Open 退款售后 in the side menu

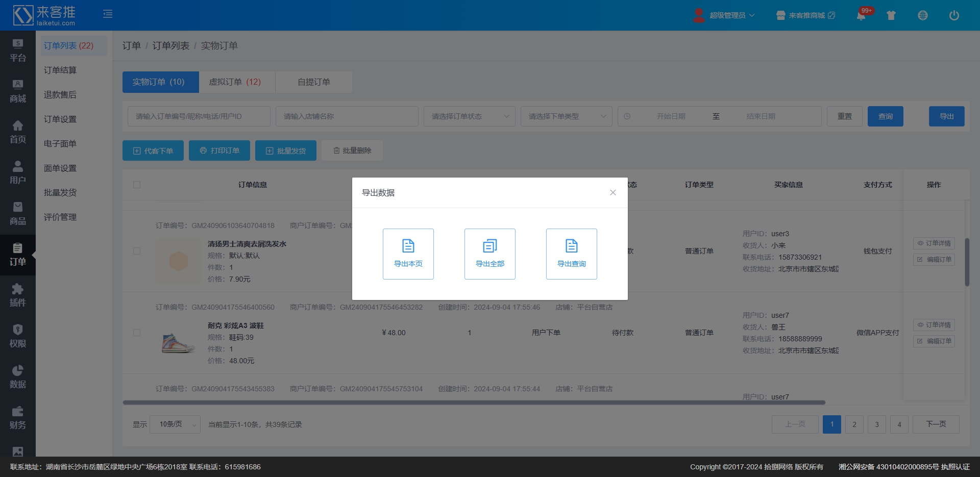(60, 95)
